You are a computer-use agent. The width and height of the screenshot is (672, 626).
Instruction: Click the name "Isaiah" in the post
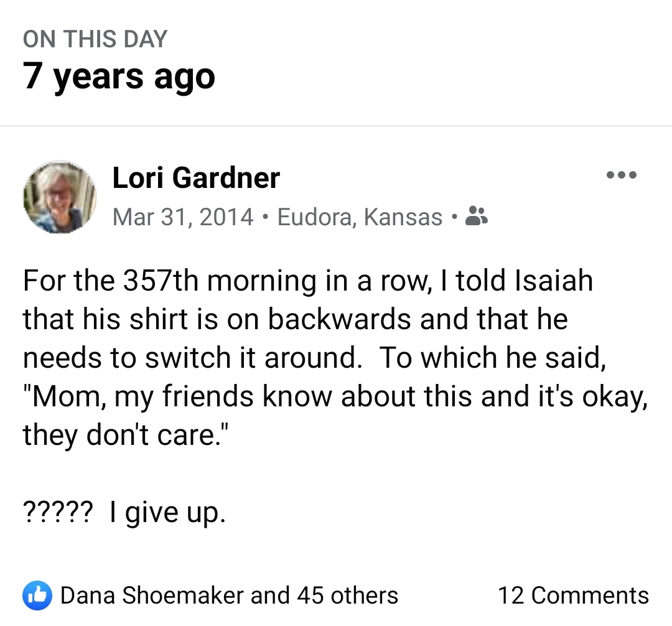point(554,280)
